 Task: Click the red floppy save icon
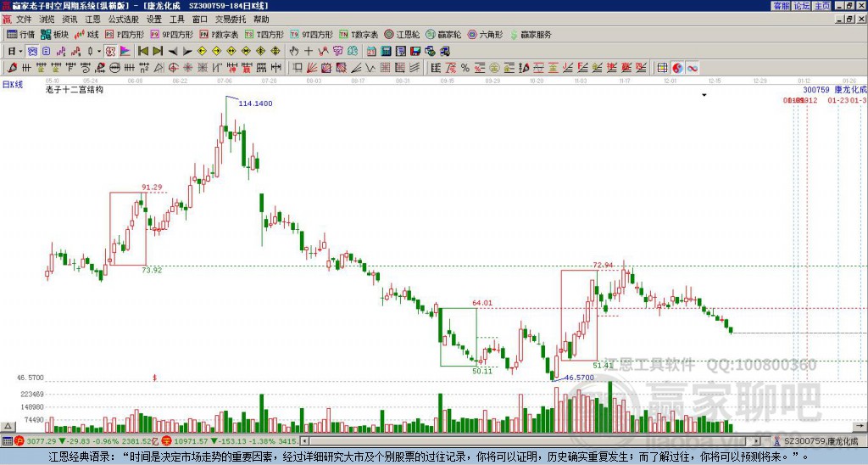[415, 52]
